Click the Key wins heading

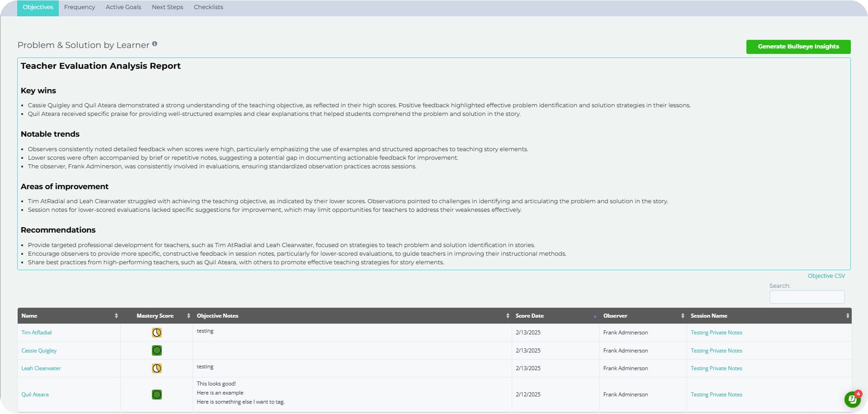[x=38, y=90]
